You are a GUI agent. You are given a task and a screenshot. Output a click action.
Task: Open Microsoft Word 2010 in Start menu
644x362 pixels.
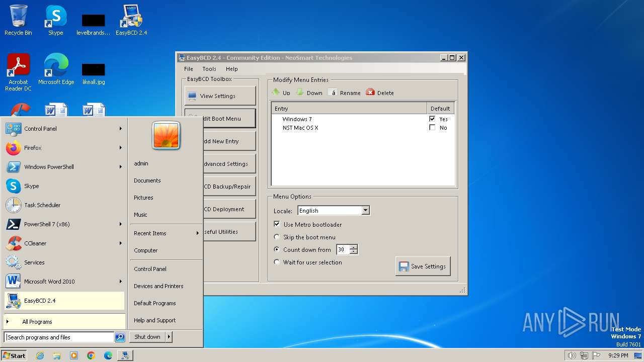click(x=64, y=282)
